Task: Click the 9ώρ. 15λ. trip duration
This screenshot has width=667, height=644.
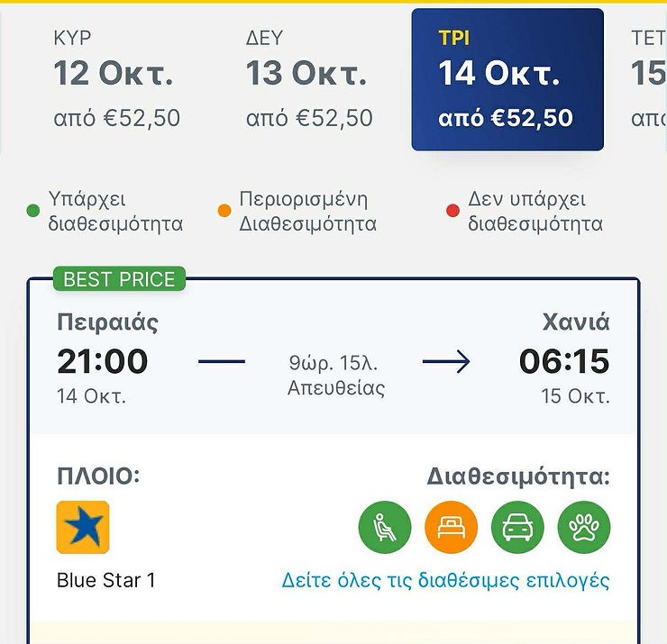Action: coord(333,364)
